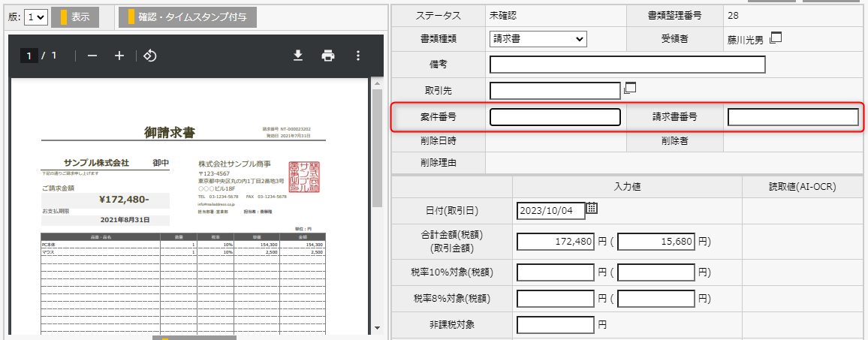This screenshot has width=868, height=340.
Task: Download the PDF document
Action: (298, 56)
